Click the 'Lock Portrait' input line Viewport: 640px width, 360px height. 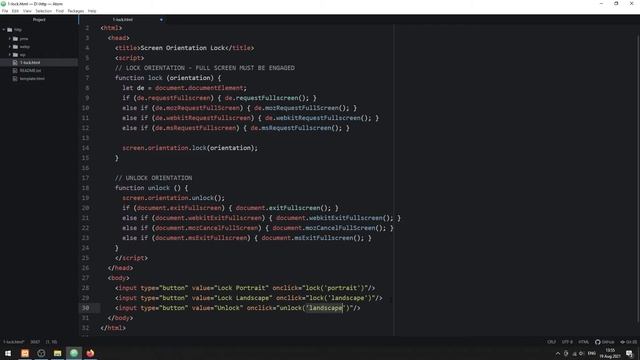[245, 288]
